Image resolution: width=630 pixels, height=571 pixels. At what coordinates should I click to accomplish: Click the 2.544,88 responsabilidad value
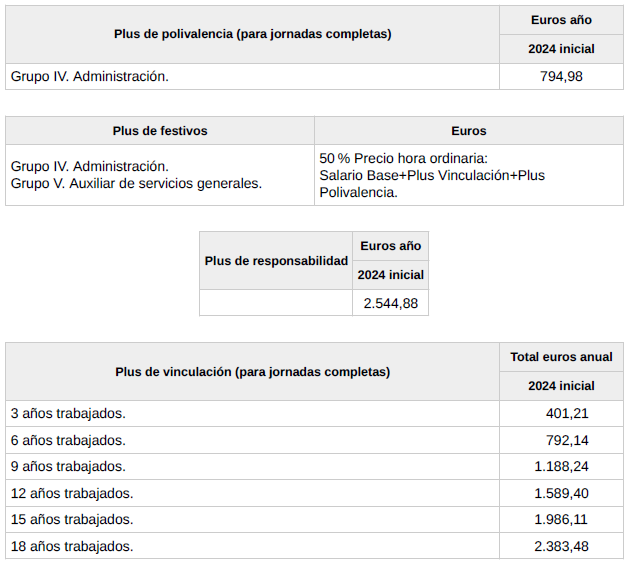pyautogui.click(x=390, y=303)
